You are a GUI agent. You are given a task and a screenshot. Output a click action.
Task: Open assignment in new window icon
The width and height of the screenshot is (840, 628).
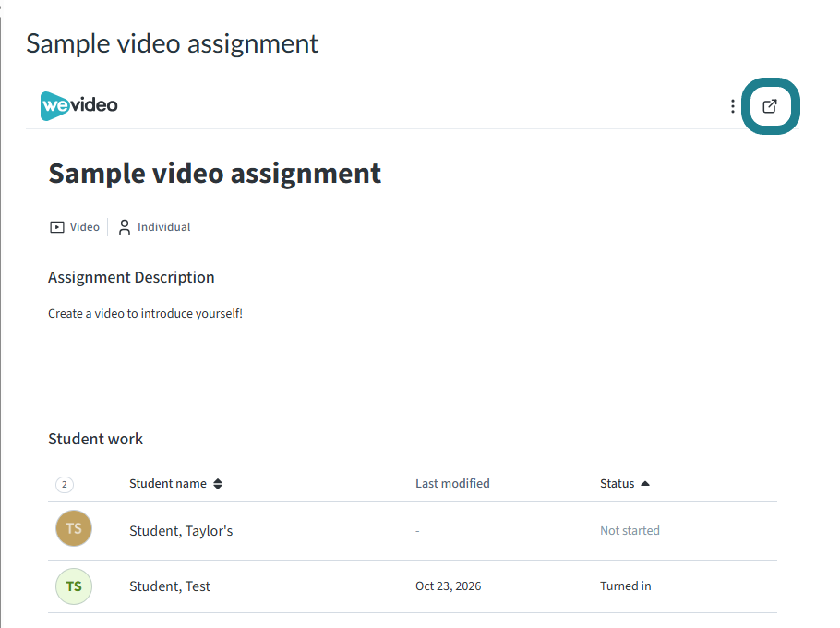point(770,106)
